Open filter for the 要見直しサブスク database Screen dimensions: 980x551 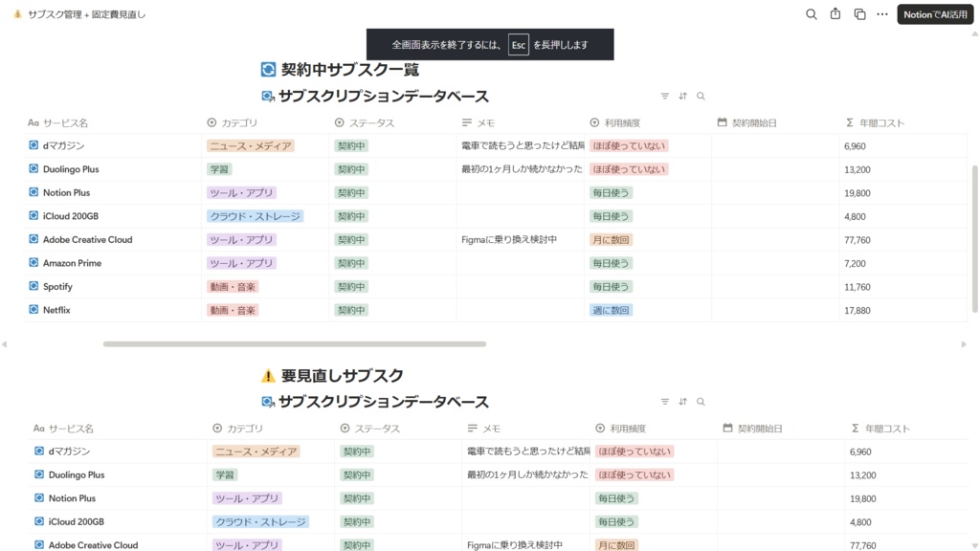[665, 402]
